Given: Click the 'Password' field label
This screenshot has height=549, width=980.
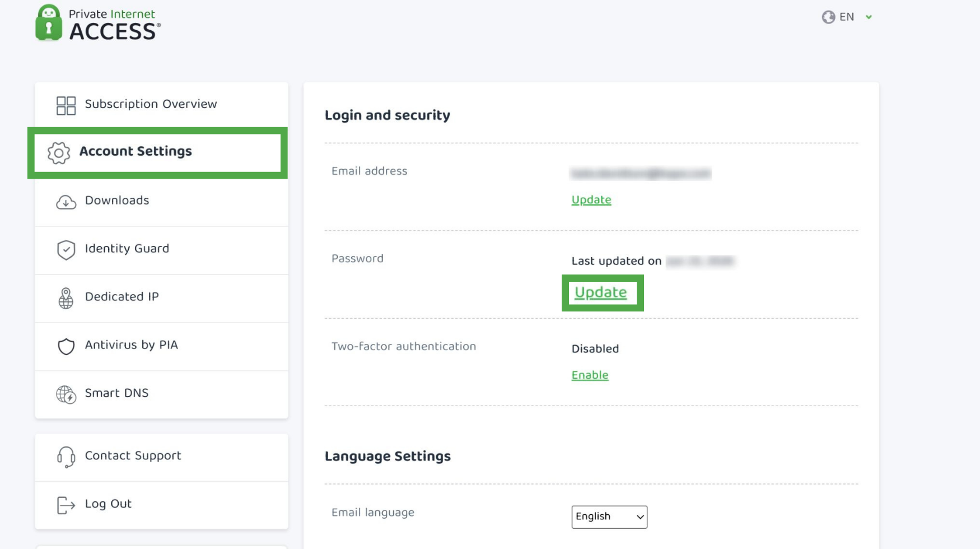Looking at the screenshot, I should (357, 259).
